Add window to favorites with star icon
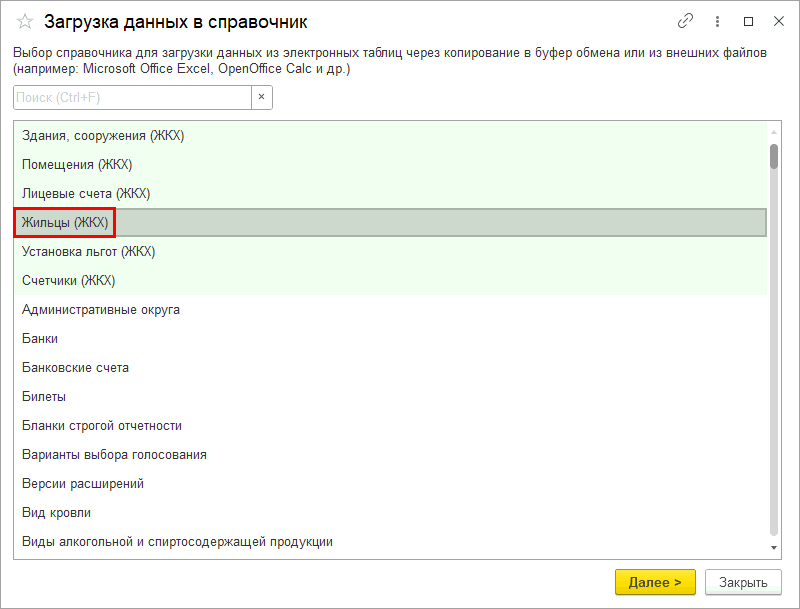Image resolution: width=800 pixels, height=609 pixels. pos(24,22)
